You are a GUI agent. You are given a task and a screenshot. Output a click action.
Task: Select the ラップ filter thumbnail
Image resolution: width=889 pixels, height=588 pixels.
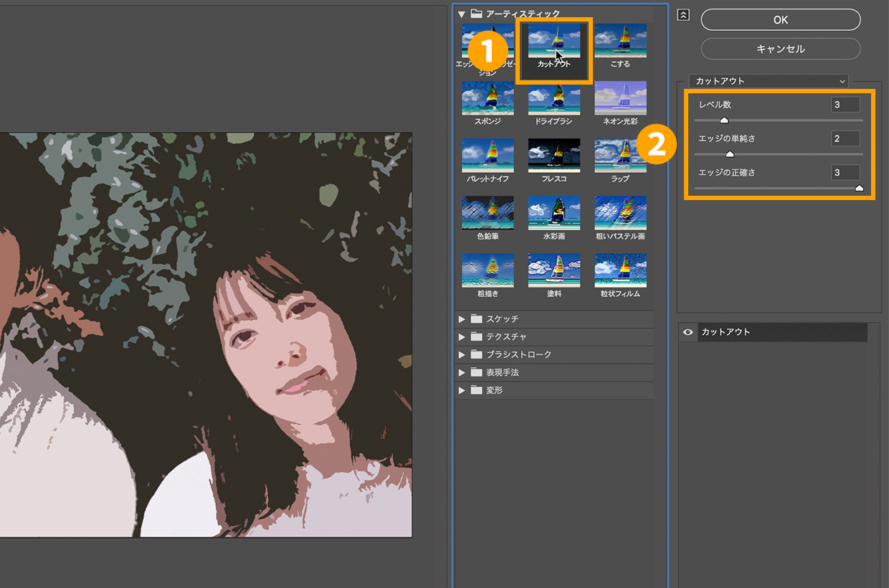[x=620, y=156]
